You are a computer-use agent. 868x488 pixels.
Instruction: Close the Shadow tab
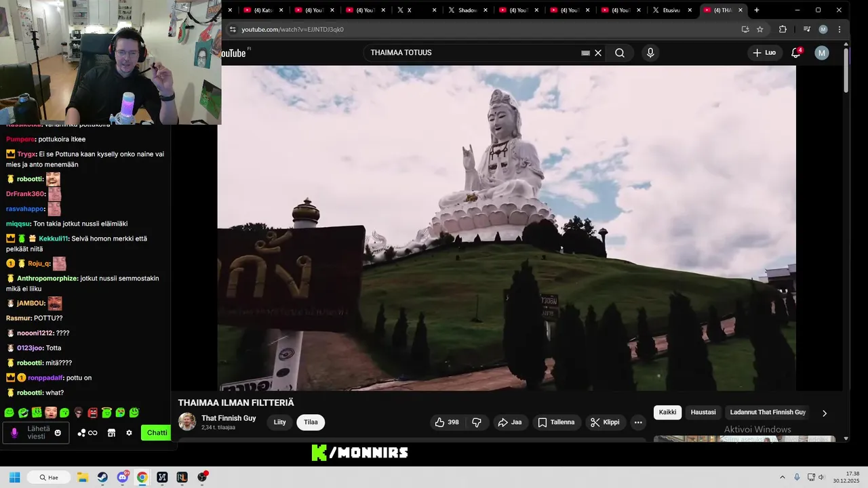click(486, 10)
